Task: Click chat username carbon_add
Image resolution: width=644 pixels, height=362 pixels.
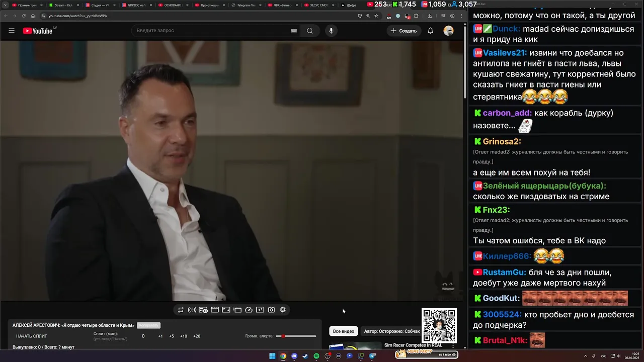Action: pos(507,113)
